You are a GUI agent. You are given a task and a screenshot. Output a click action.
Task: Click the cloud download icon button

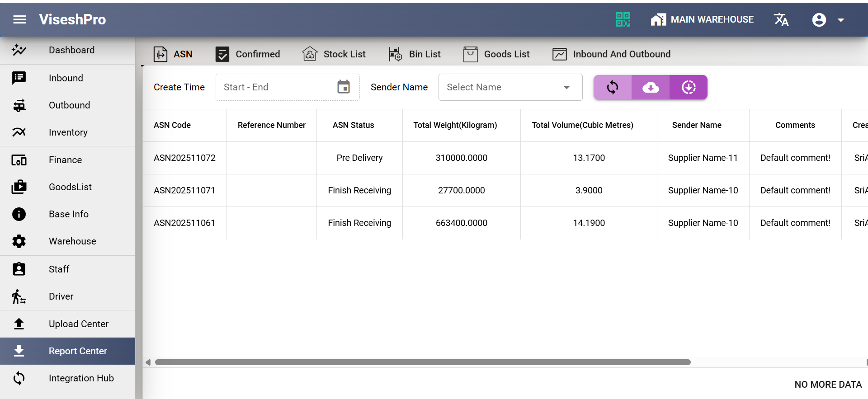[651, 87]
